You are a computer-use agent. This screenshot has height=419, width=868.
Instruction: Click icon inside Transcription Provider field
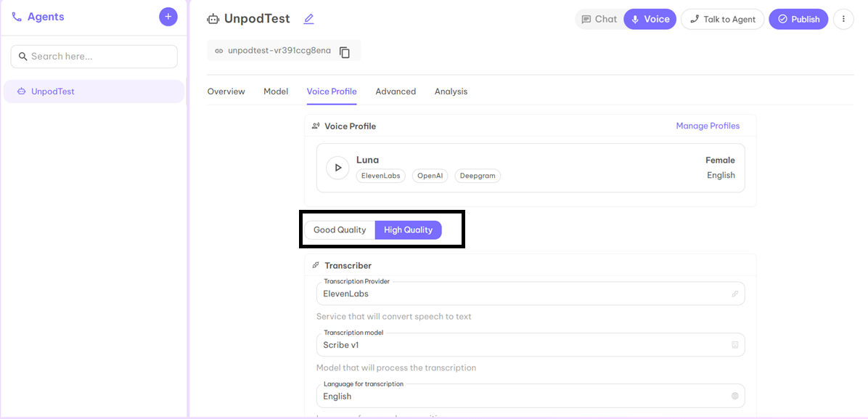[735, 294]
